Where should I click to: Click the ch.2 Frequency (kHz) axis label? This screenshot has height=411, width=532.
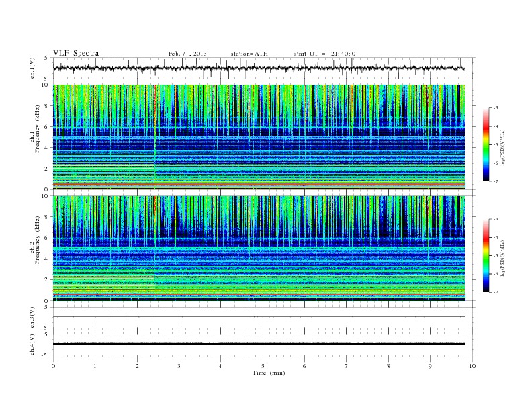[x=35, y=240]
